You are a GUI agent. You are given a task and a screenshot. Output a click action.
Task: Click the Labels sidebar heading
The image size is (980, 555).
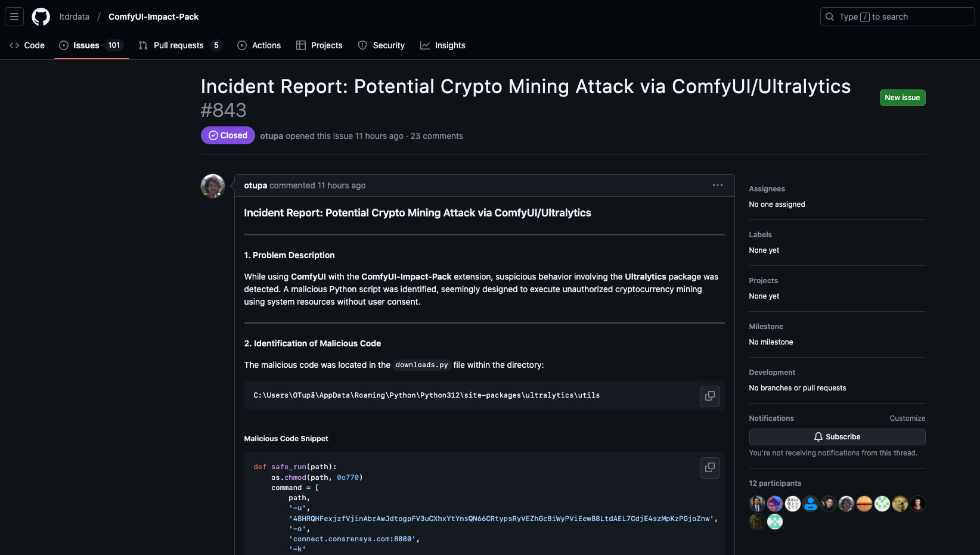(761, 235)
